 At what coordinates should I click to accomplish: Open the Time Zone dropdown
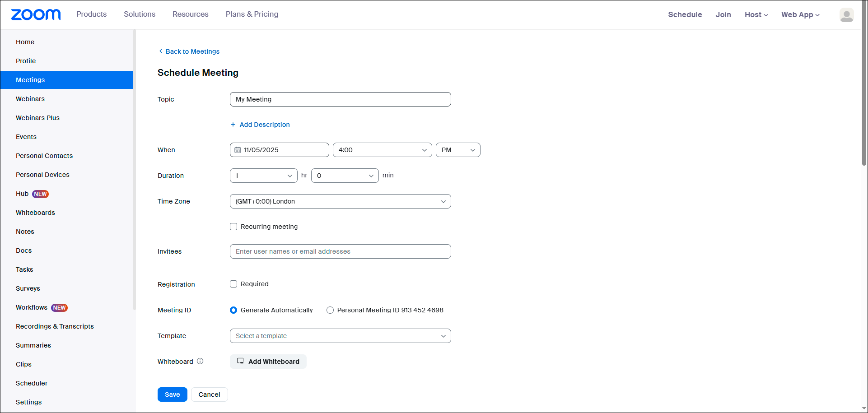coord(340,201)
